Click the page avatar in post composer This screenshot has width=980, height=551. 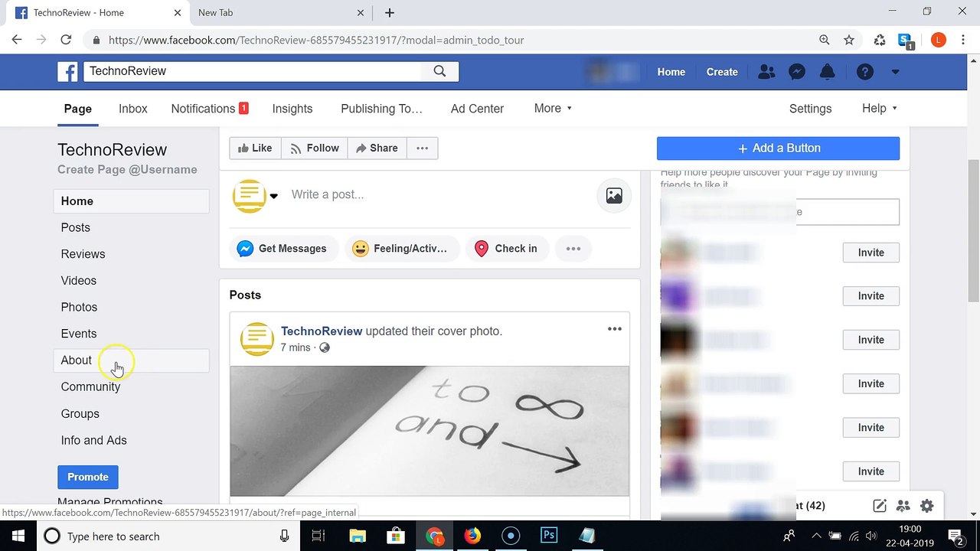249,196
